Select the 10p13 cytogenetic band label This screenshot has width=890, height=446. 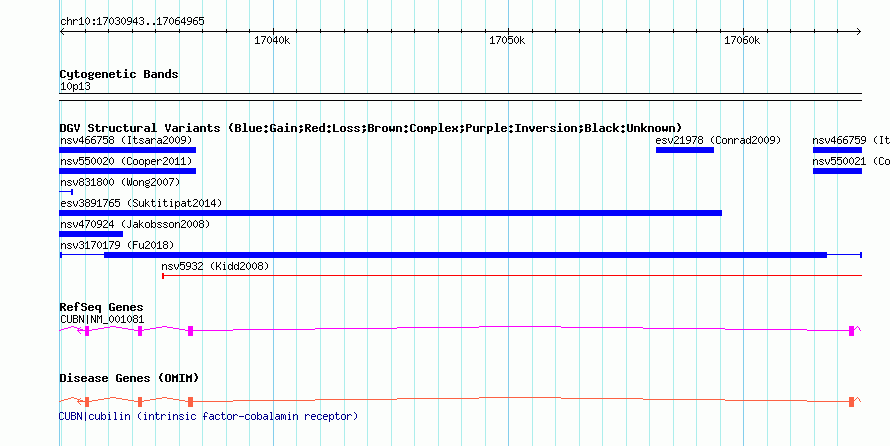click(75, 87)
